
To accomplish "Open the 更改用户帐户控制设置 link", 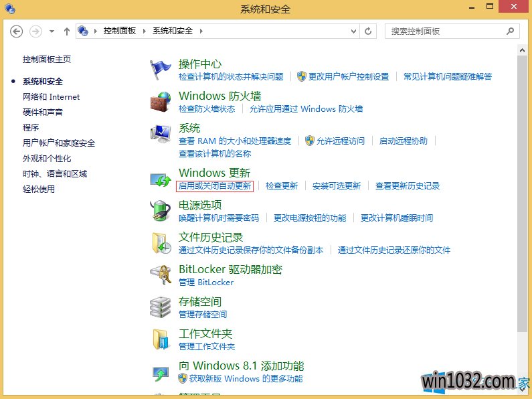I will 348,77.
